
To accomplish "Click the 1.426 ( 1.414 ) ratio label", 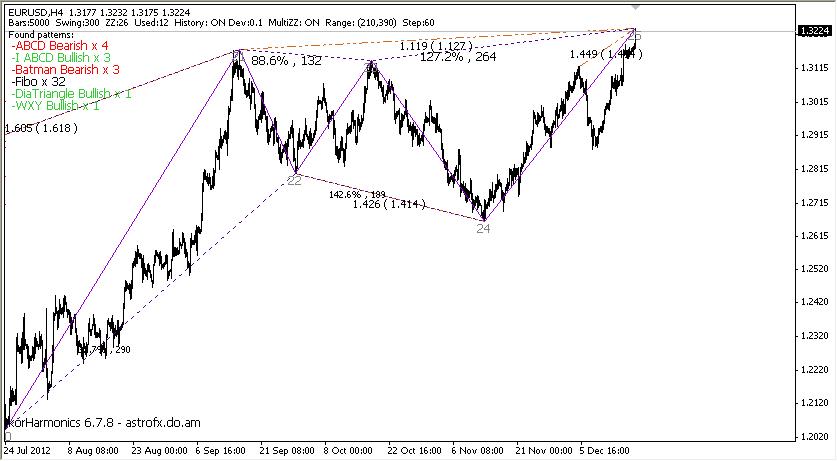I will [387, 205].
